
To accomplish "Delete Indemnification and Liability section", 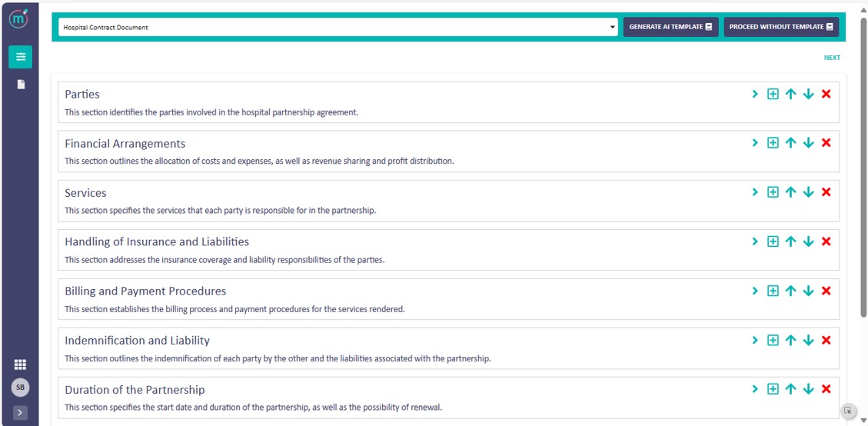I will coord(826,340).
